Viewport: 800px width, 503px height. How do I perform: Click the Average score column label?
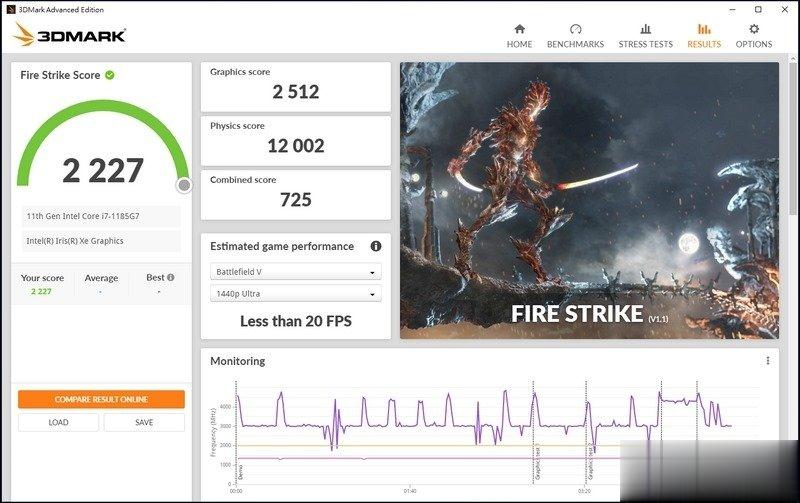coord(101,278)
